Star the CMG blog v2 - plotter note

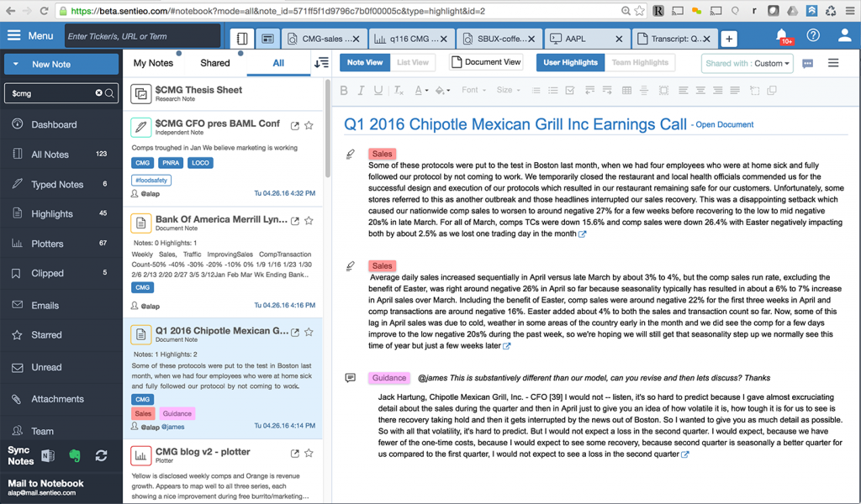pos(309,453)
